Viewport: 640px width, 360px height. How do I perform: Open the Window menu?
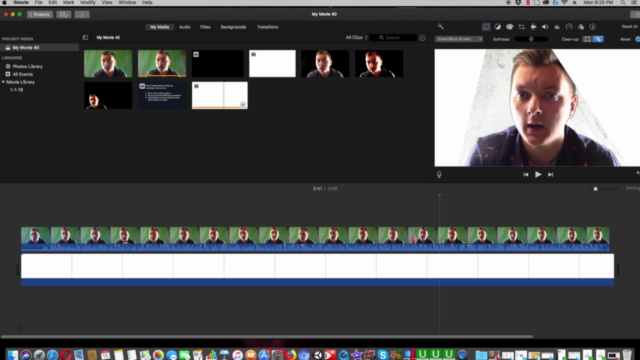click(127, 2)
